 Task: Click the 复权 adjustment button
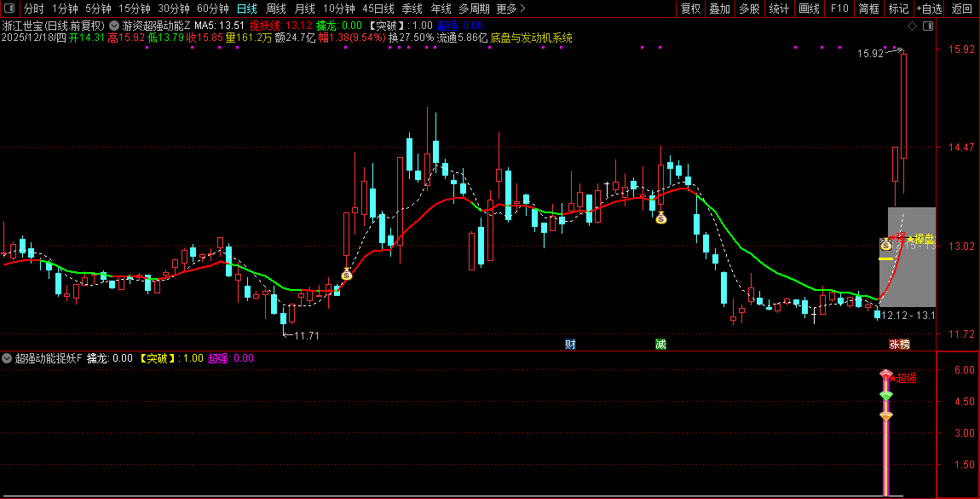pyautogui.click(x=690, y=9)
